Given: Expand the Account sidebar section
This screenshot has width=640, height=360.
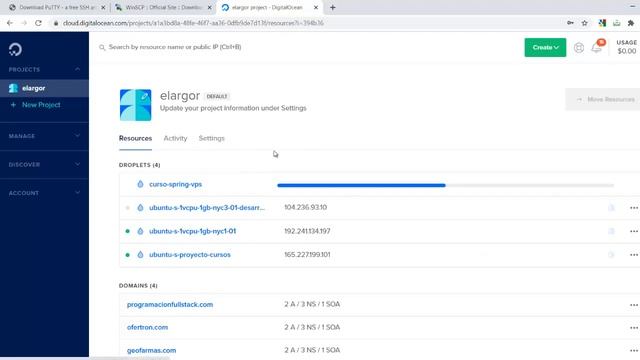Looking at the screenshot, I should pos(78,193).
